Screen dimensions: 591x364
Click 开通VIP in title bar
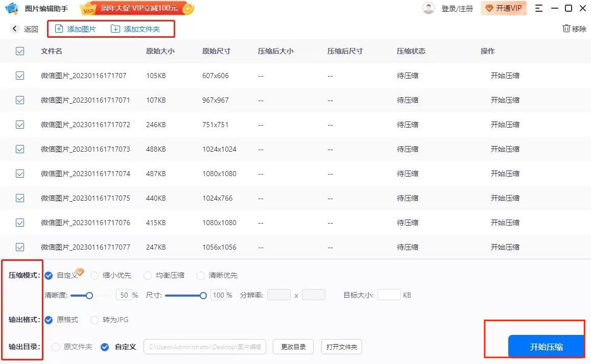click(x=504, y=8)
